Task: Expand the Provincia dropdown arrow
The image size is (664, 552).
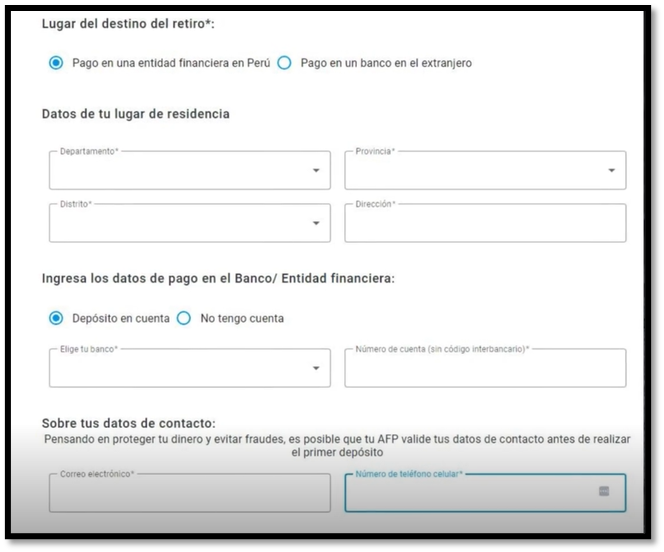Action: 612,171
